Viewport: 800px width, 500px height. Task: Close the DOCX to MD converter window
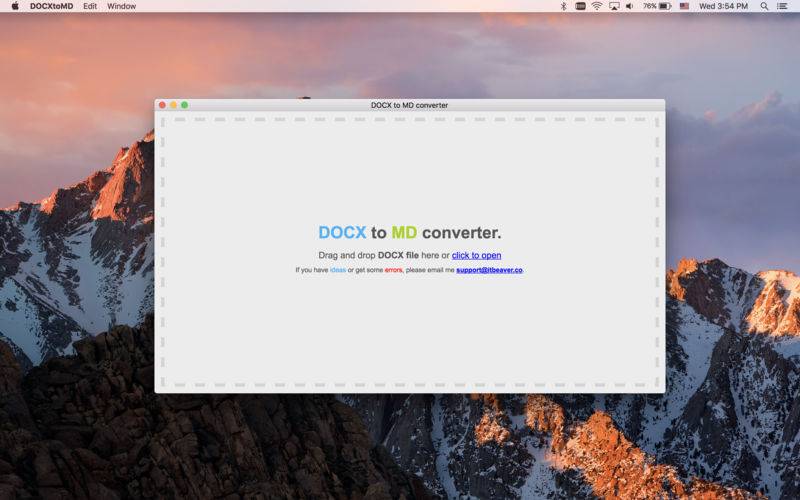pos(162,105)
